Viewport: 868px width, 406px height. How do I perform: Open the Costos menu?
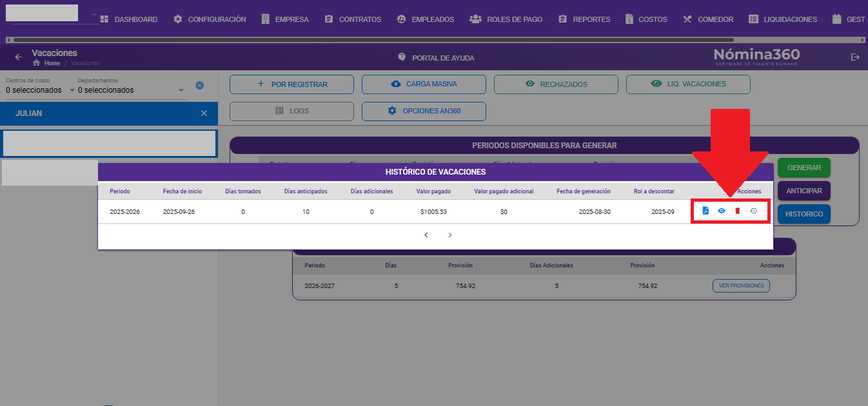coord(646,19)
